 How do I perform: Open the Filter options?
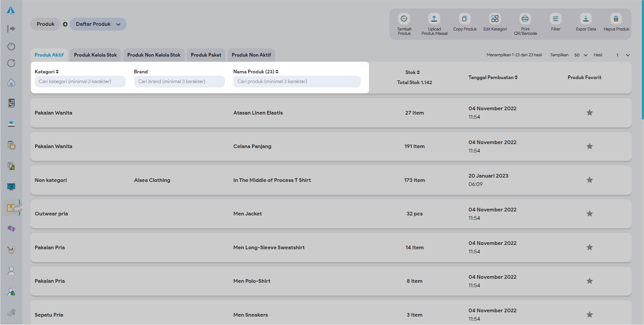coord(555,19)
